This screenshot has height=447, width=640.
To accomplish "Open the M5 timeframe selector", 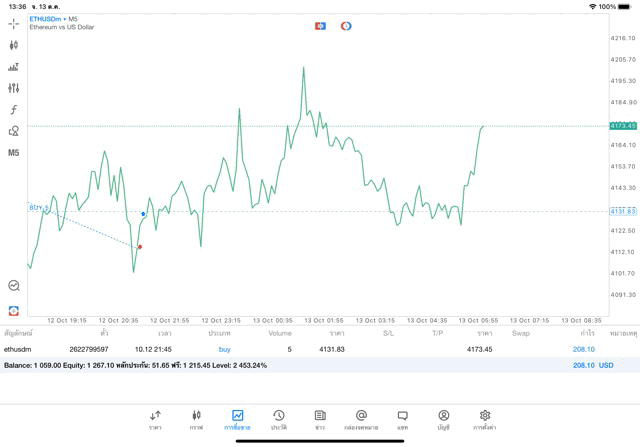I will [x=13, y=153].
